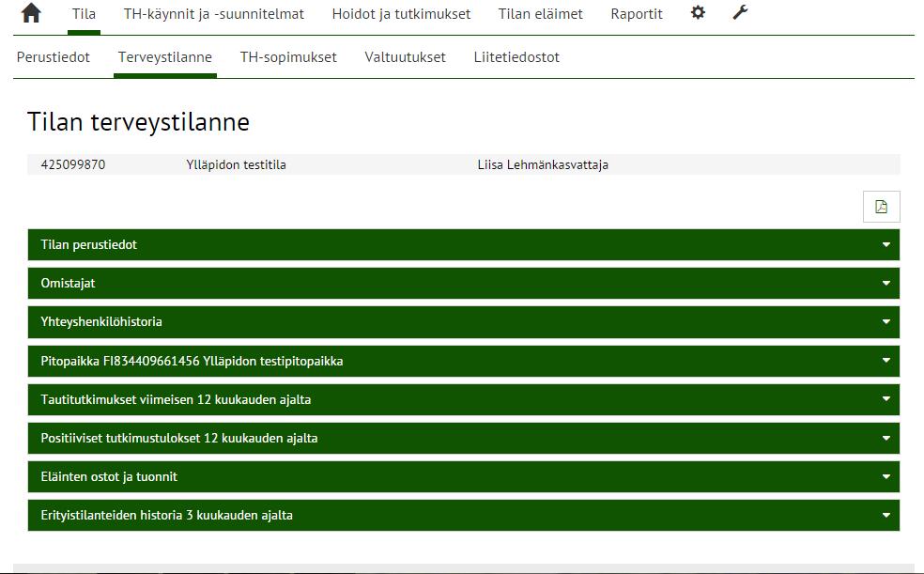
Task: Open the Raportit menu
Action: 637,13
